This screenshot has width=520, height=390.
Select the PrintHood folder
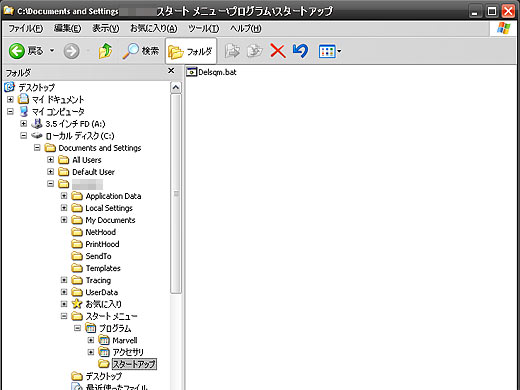(x=102, y=244)
